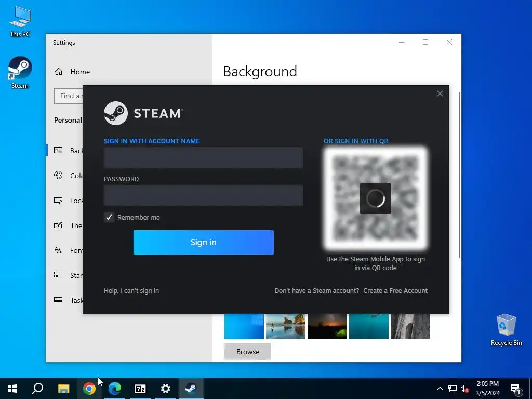Screen dimensions: 532x399
Task: Open the network status tray icon
Action: [x=453, y=389]
